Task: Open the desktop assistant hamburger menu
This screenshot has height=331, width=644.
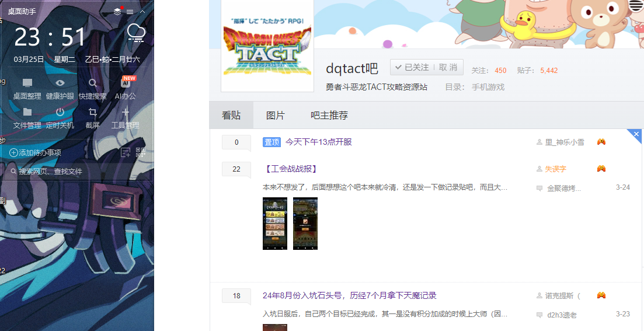Action: (x=130, y=12)
